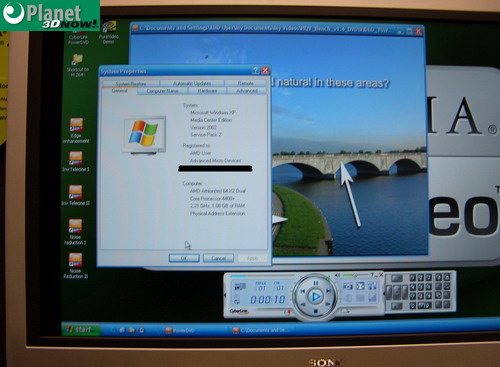The image size is (500, 367).
Task: Open the Noise reduction I desktop icon
Action: coord(75,232)
